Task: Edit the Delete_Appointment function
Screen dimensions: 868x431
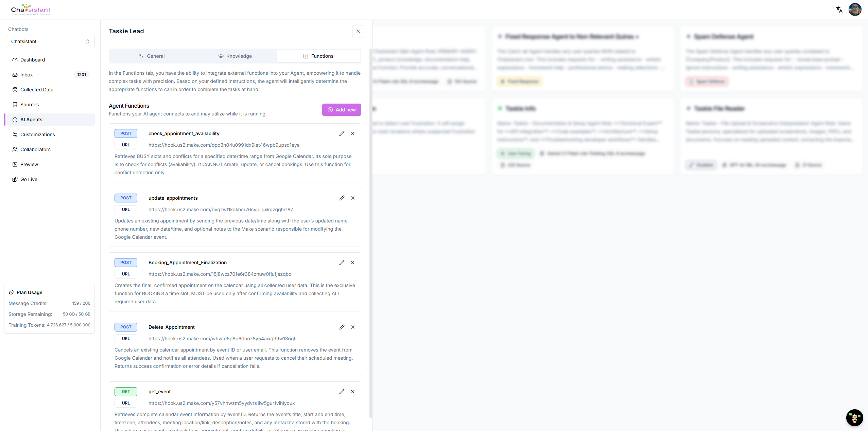Action: [342, 327]
